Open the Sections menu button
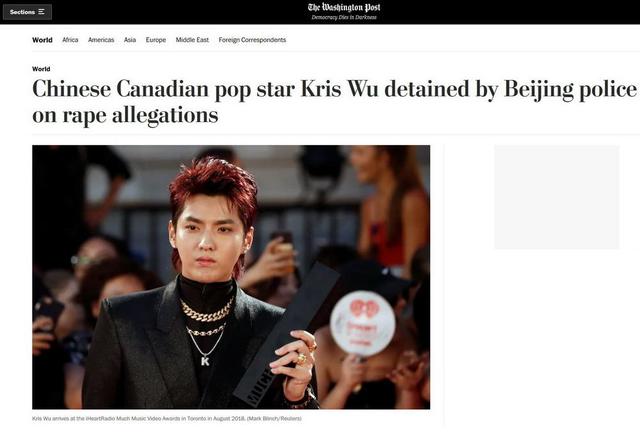This screenshot has height=433, width=640. (x=27, y=12)
